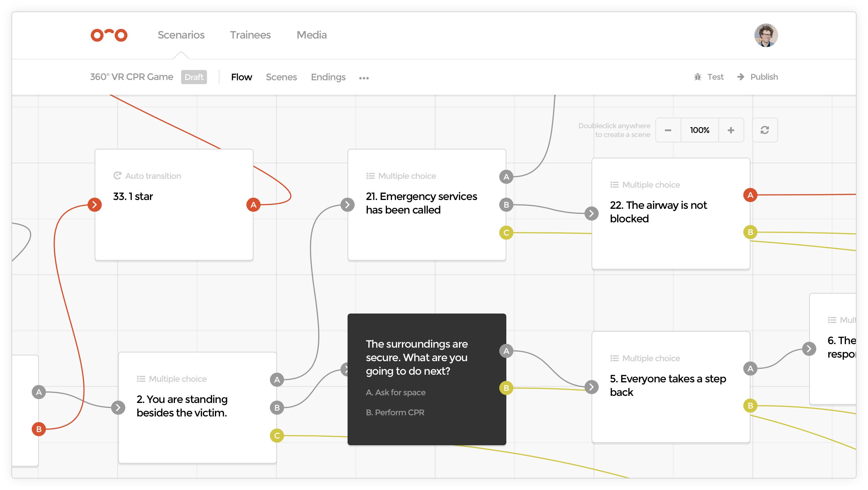868x490 pixels.
Task: Click the reset view refresh icon
Action: click(x=764, y=130)
